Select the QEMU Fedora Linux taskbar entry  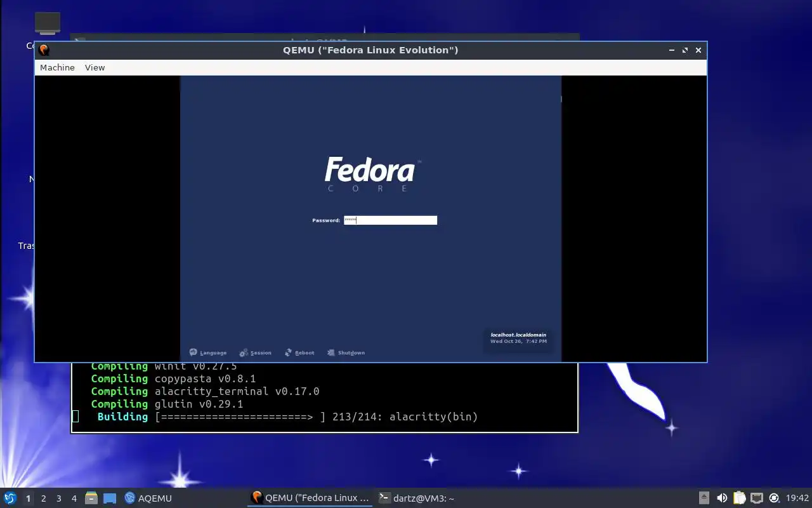click(x=310, y=498)
